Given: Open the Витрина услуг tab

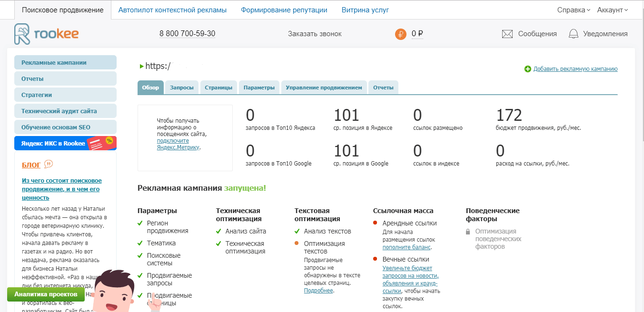Looking at the screenshot, I should [x=365, y=10].
